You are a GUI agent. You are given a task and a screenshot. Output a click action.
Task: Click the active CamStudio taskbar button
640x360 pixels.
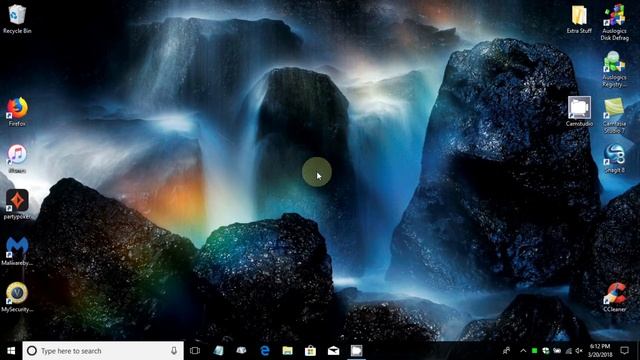[356, 351]
